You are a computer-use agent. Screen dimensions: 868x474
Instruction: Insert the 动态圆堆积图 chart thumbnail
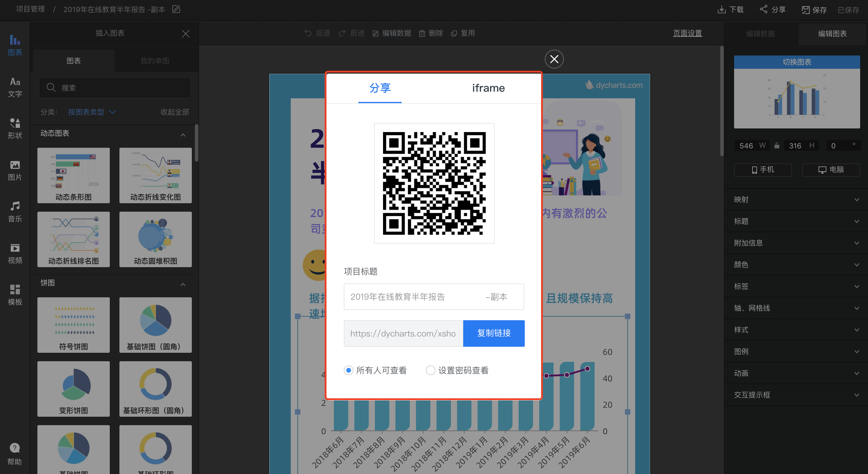point(155,239)
